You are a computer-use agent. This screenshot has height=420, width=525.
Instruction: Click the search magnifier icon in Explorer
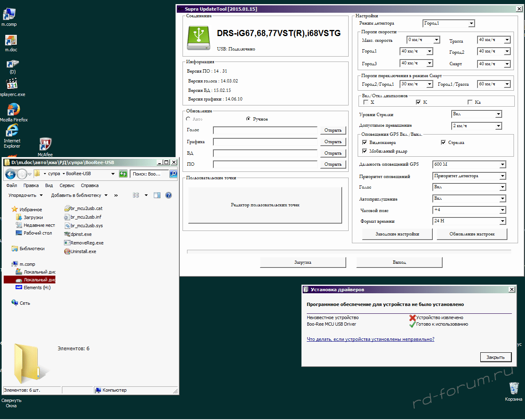tap(173, 174)
